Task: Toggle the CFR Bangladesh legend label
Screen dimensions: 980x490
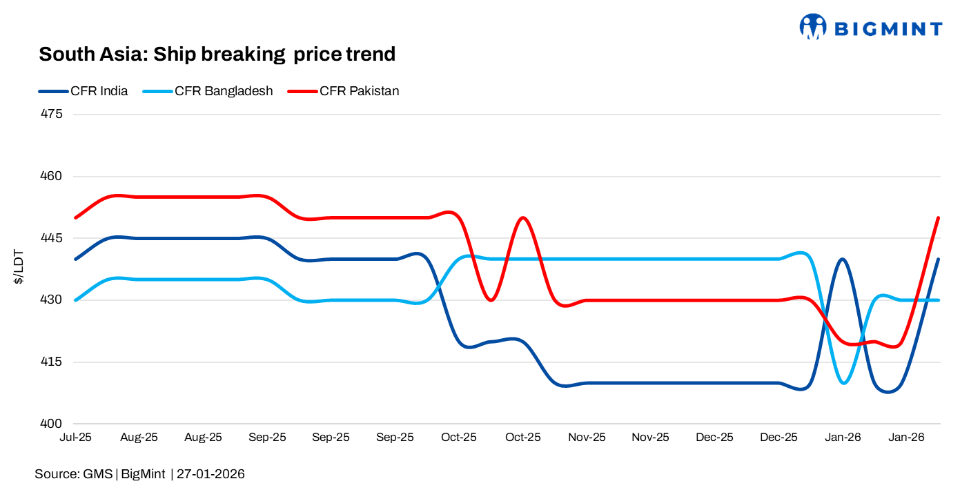Action: (224, 91)
